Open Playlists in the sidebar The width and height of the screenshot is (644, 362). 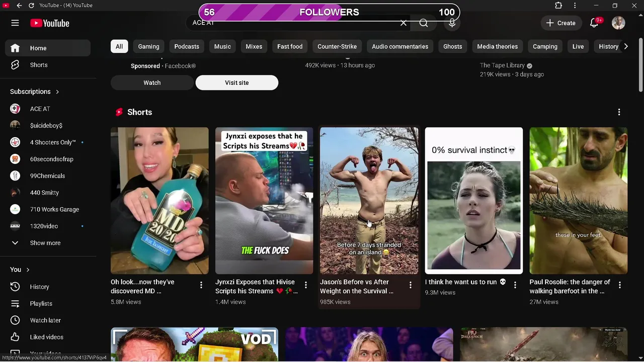pyautogui.click(x=48, y=304)
